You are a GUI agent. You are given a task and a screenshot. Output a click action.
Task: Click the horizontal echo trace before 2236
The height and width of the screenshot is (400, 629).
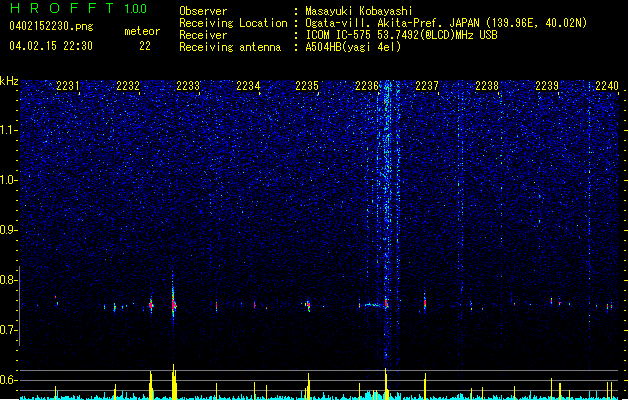point(372,305)
